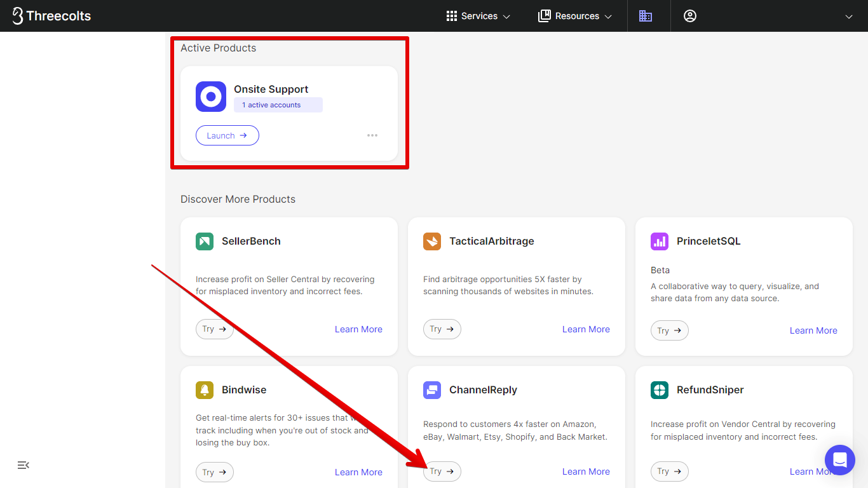
Task: Click the SellerBench card title
Action: tap(251, 241)
